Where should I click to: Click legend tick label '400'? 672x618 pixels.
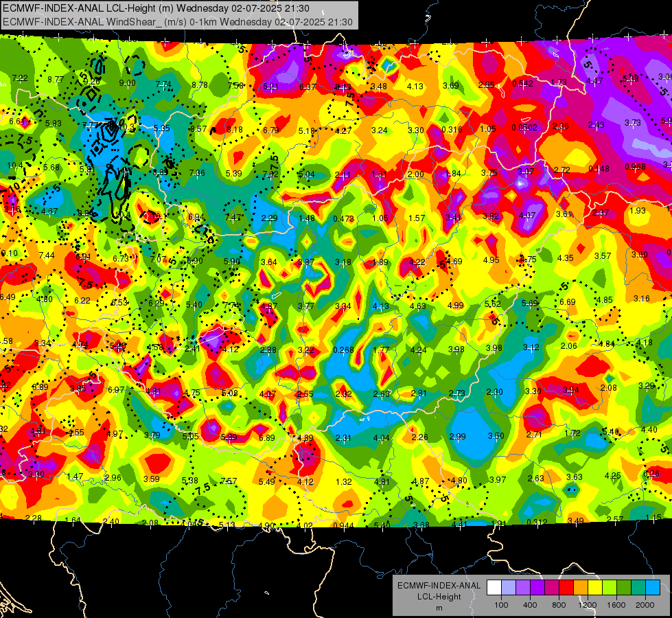(530, 605)
